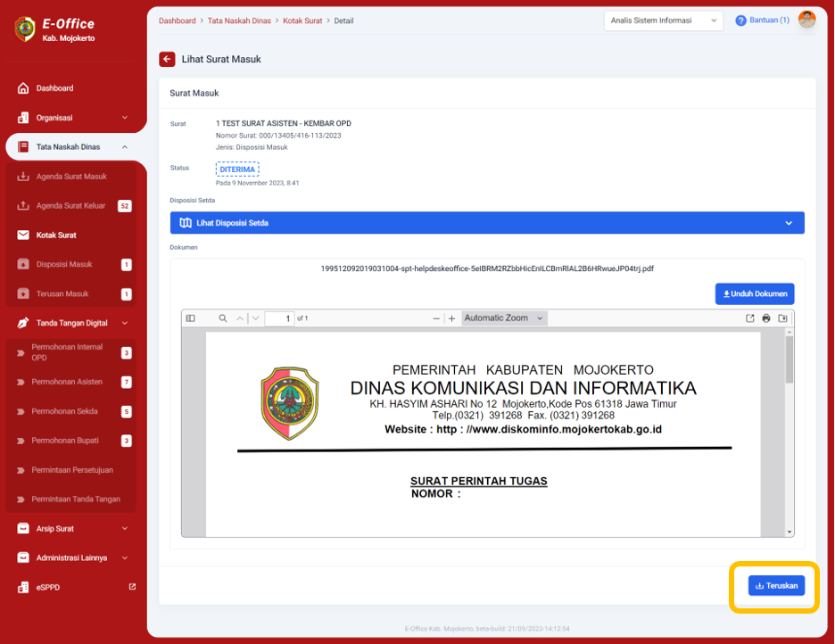This screenshot has width=835, height=644.
Task: Click the Administrasi Lainnya icon
Action: (x=23, y=557)
